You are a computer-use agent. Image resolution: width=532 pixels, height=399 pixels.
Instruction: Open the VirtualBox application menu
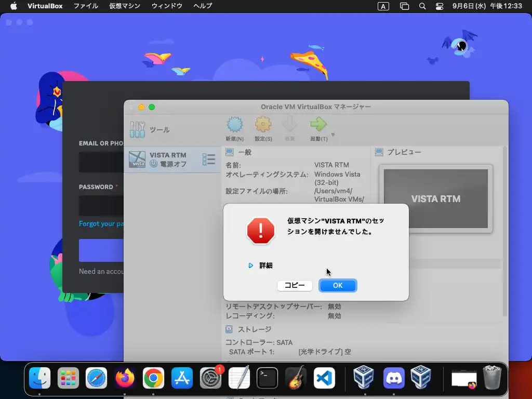(x=45, y=6)
